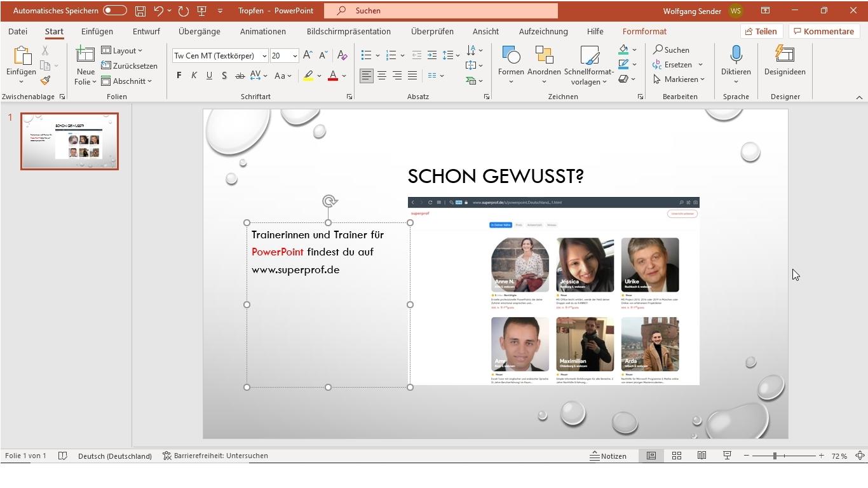Click Suchen in Bearbeiten group
The height and width of the screenshot is (488, 868).
[x=671, y=50]
